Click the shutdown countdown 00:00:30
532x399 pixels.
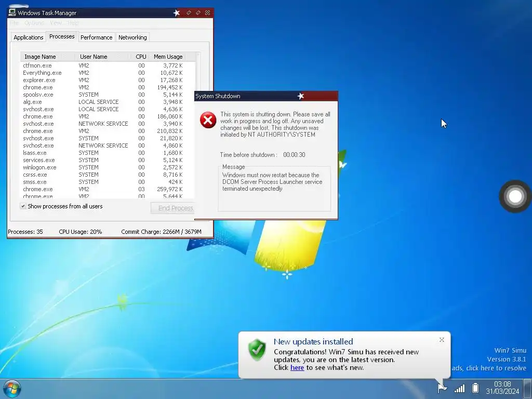tap(294, 155)
